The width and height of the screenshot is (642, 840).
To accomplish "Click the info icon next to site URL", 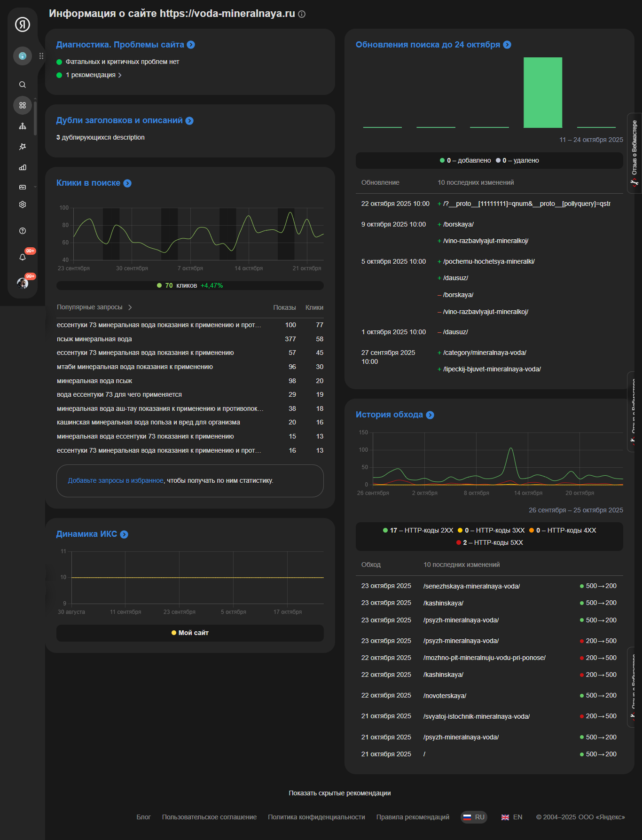I will pyautogui.click(x=302, y=14).
